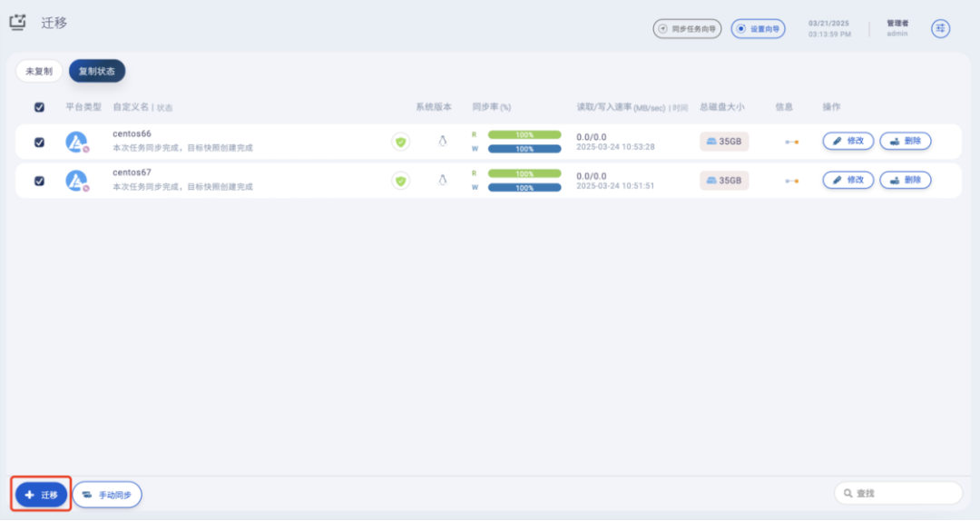Click the centos67 0.0/0.0 speed value
Image resolution: width=980 pixels, height=521 pixels.
click(x=592, y=176)
